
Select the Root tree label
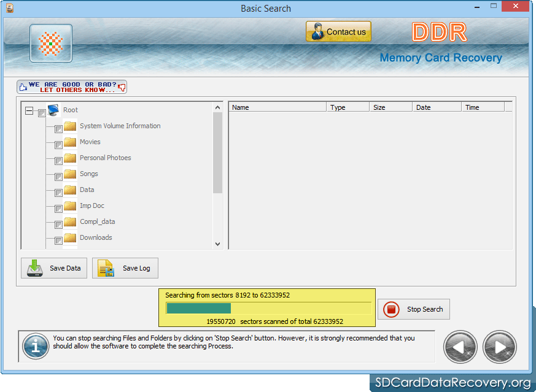tap(71, 110)
